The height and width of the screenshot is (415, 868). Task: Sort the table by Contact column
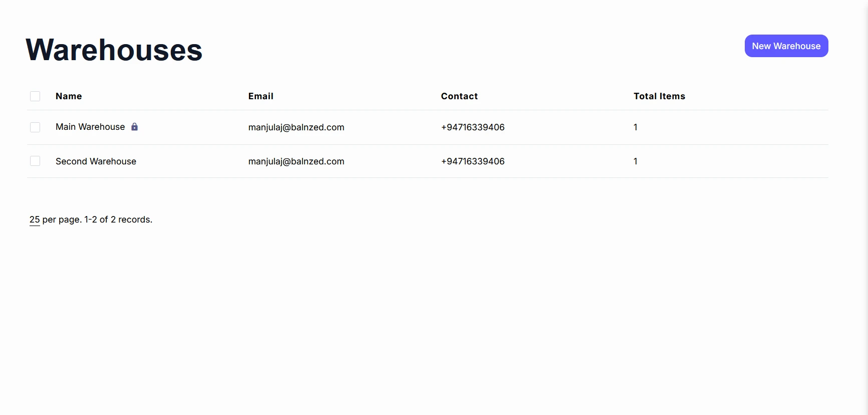tap(459, 96)
